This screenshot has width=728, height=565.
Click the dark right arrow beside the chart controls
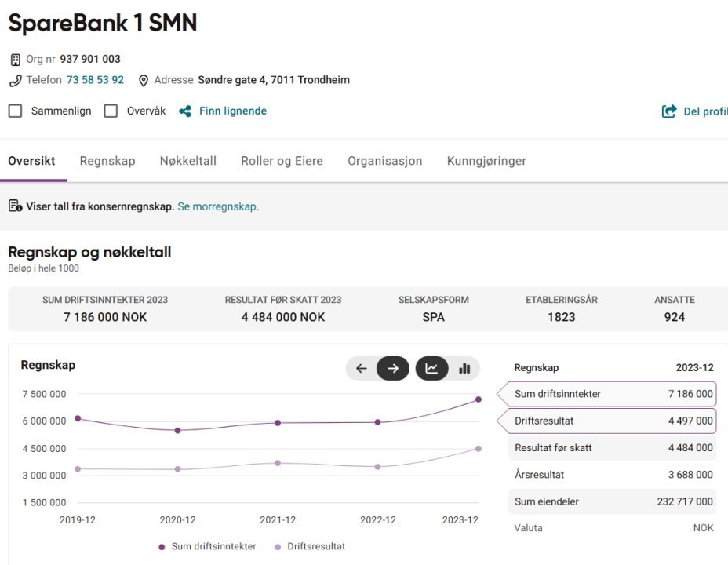click(x=392, y=368)
